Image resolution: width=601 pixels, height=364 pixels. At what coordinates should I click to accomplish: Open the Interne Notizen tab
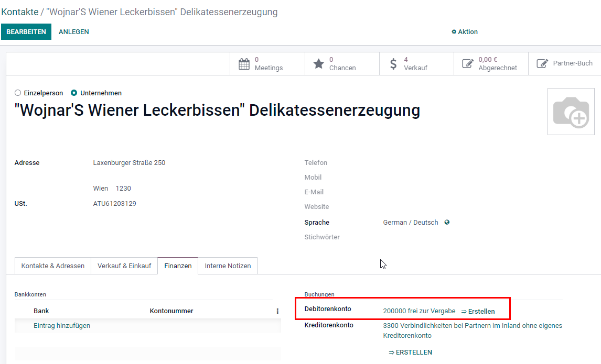[228, 266]
